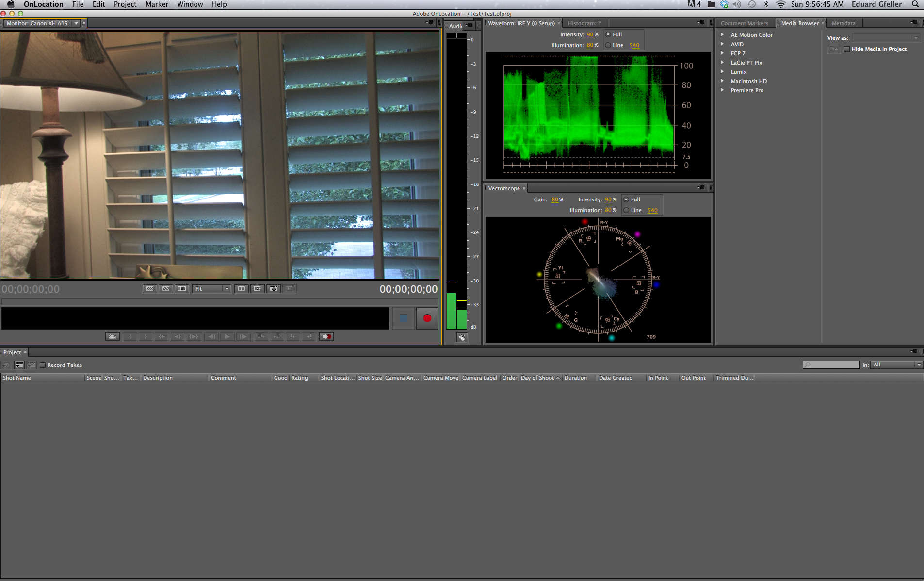This screenshot has width=924, height=581.
Task: Open the Vectorscope panel options menu
Action: click(x=701, y=188)
